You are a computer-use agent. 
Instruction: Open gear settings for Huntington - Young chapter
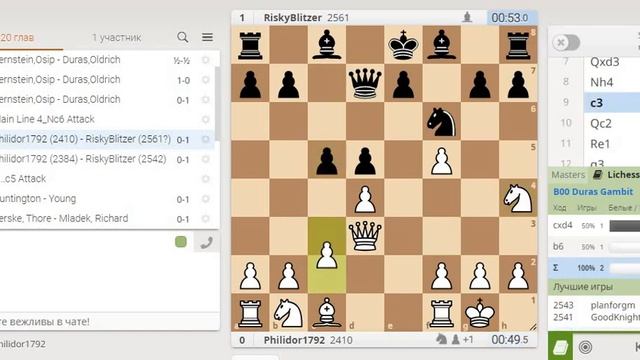(206, 199)
